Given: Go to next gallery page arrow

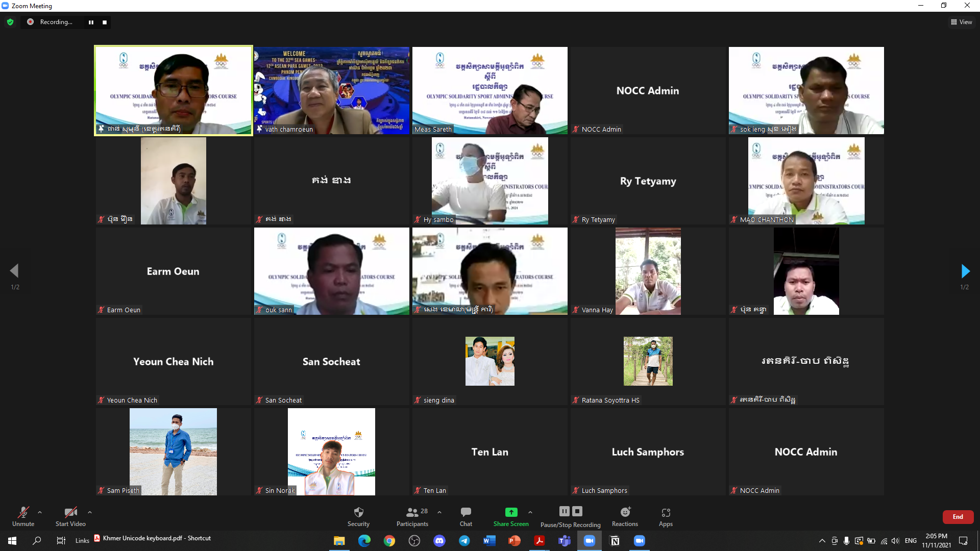Looking at the screenshot, I should coord(965,271).
